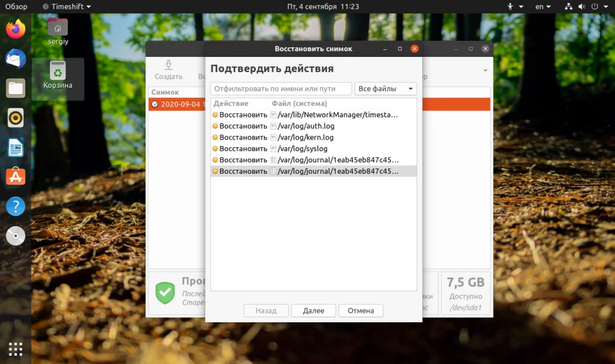Expand the Все файлы filter dropdown
The image size is (615, 364).
(x=386, y=88)
